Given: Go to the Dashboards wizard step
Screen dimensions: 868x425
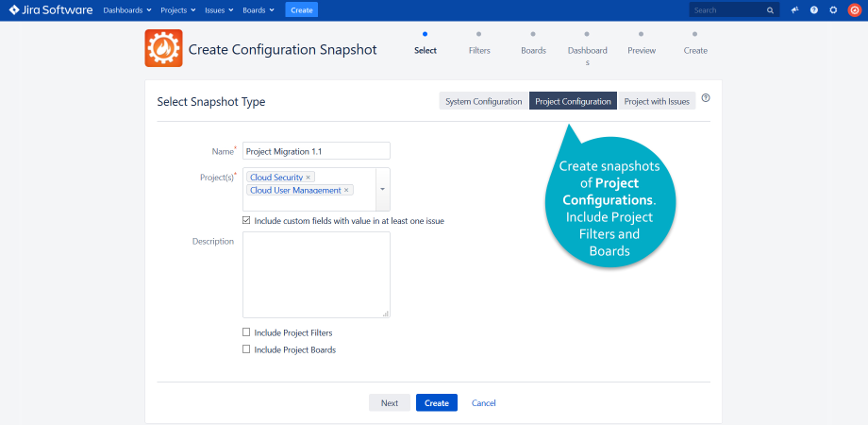Looking at the screenshot, I should [588, 49].
